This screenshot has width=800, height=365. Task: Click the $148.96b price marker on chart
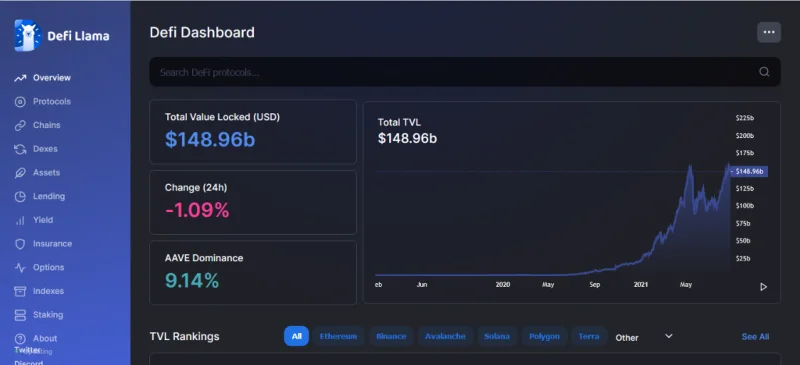(x=748, y=172)
